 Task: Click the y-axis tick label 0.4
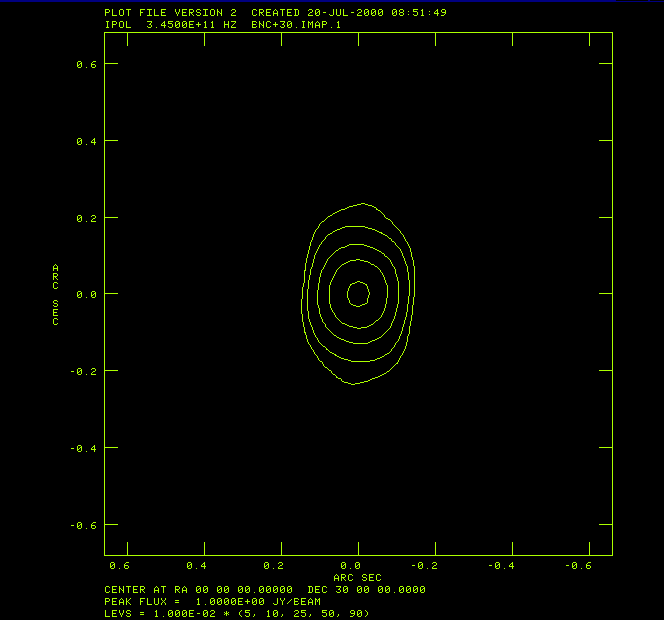pyautogui.click(x=86, y=141)
